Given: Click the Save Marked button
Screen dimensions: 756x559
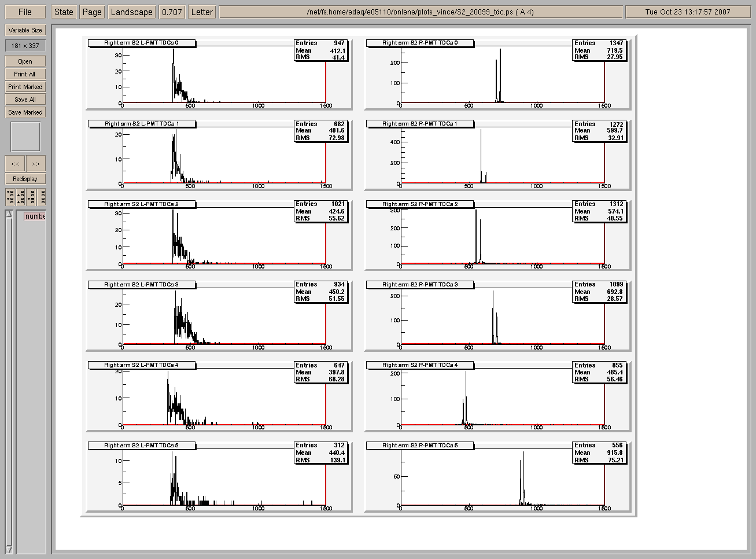Looking at the screenshot, I should (x=25, y=112).
